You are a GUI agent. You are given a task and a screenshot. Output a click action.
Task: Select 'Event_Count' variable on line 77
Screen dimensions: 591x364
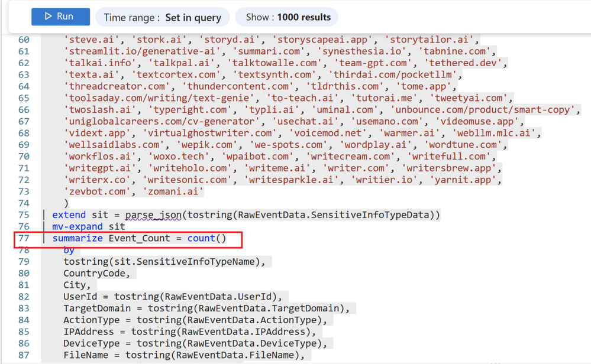tap(140, 238)
